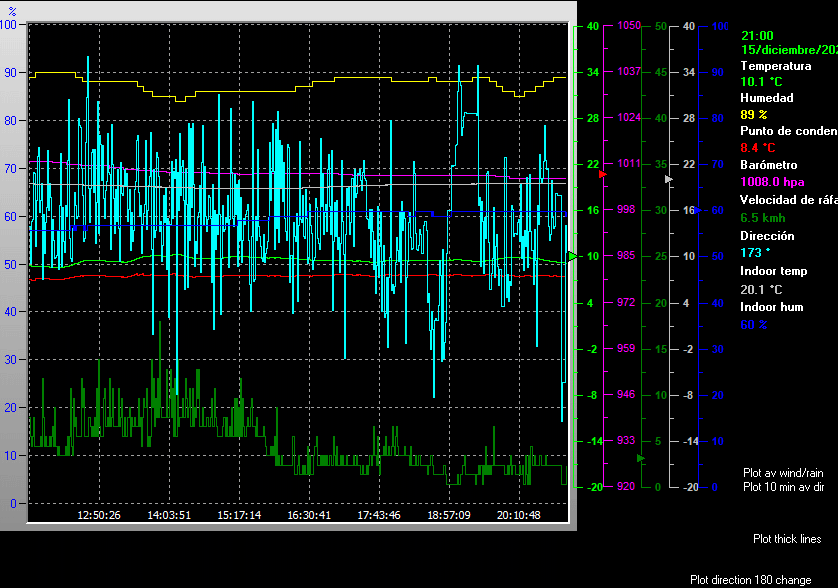Toggle the Plot direction 180 change option
The height and width of the screenshot is (588, 838).
point(750,580)
